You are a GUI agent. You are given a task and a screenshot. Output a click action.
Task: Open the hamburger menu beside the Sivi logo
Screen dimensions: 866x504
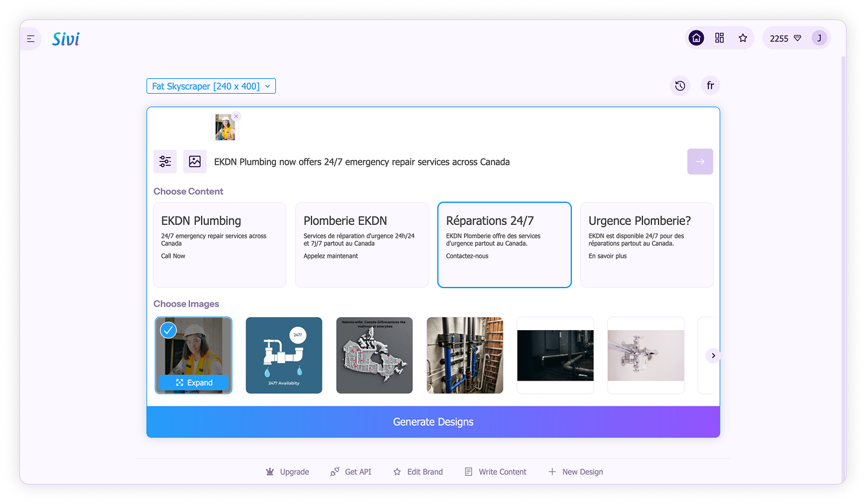[30, 39]
